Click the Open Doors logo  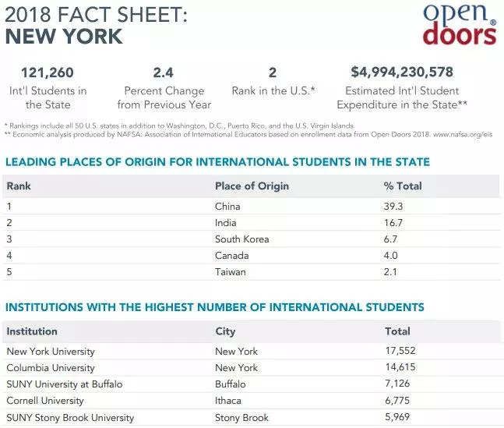460,24
